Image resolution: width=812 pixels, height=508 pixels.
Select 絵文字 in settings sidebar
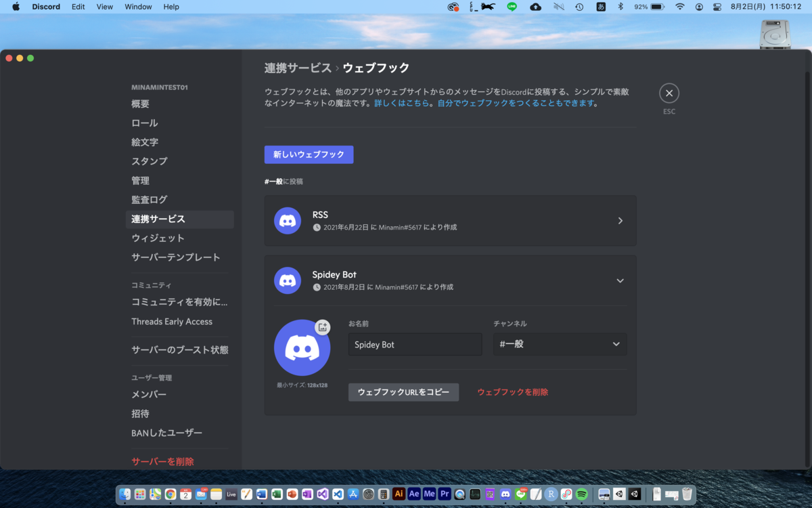tap(180, 142)
